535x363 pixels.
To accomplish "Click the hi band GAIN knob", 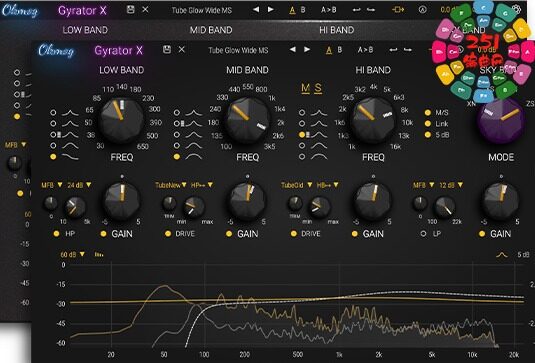I will [x=373, y=201].
